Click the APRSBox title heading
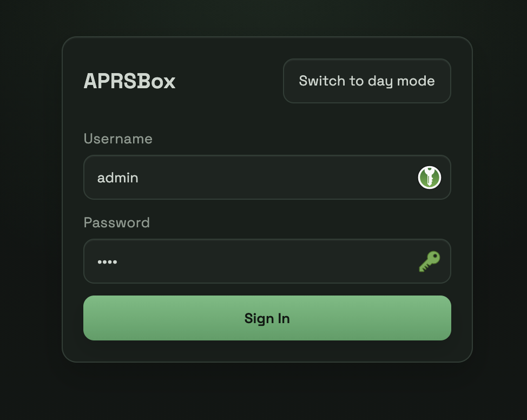This screenshot has width=527, height=420. coord(129,81)
